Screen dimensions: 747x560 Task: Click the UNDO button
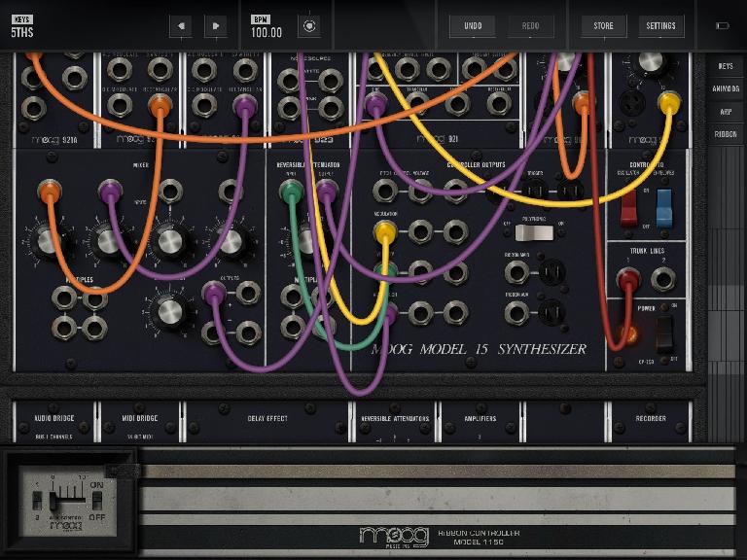473,25
